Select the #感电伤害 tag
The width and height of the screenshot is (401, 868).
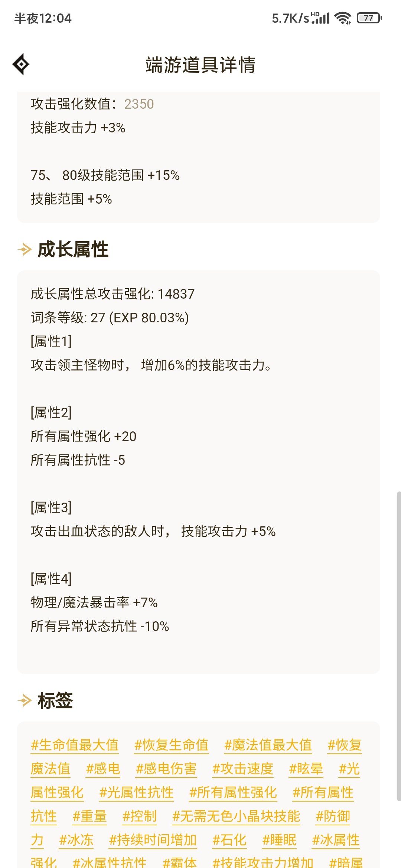(x=166, y=769)
